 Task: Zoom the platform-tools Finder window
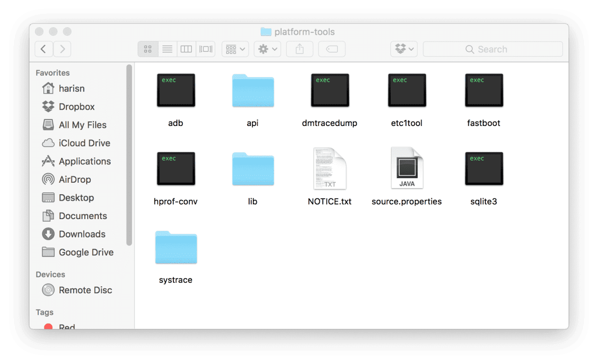coord(67,32)
